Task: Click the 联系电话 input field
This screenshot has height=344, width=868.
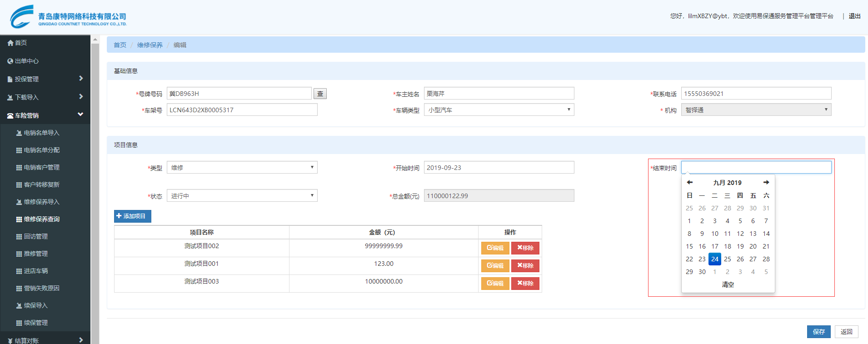Action: (756, 94)
